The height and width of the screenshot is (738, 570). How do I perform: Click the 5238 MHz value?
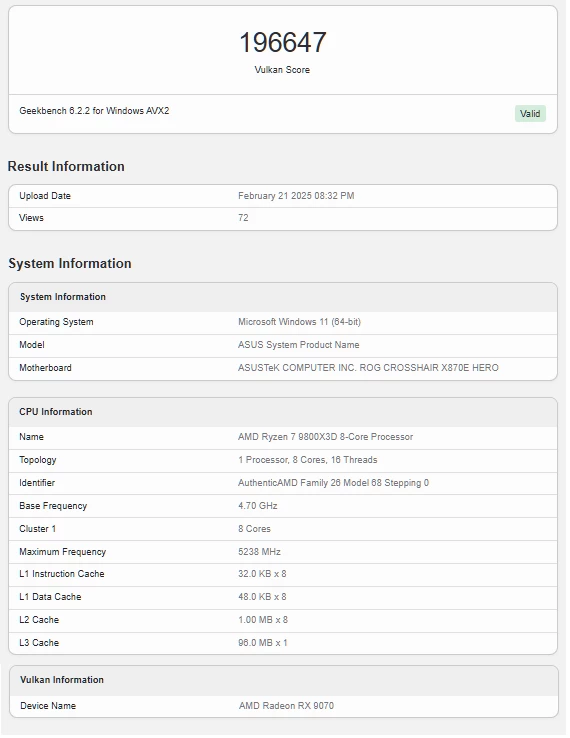pyautogui.click(x=259, y=552)
